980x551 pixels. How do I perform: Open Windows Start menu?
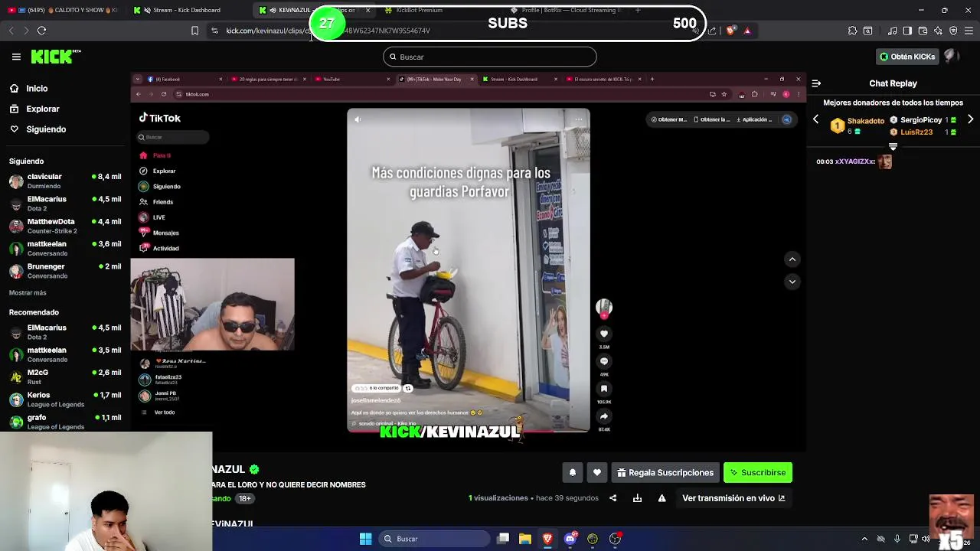[365, 539]
